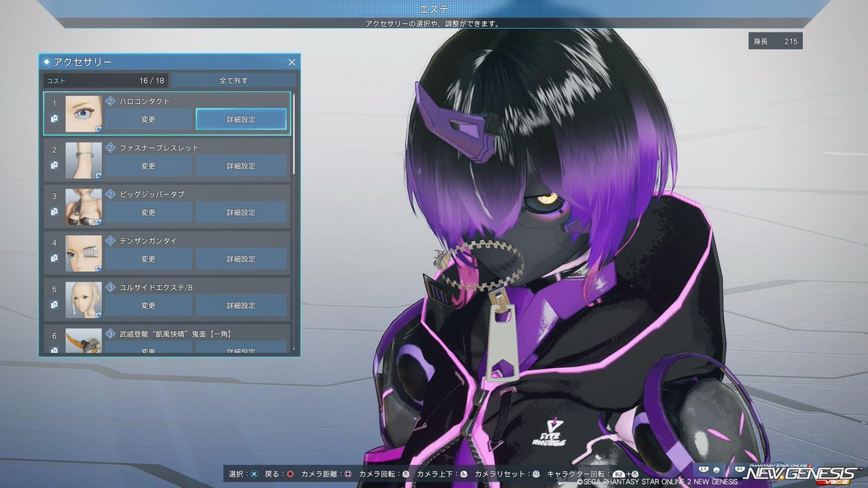Click the copy icon in slot 2

(54, 165)
